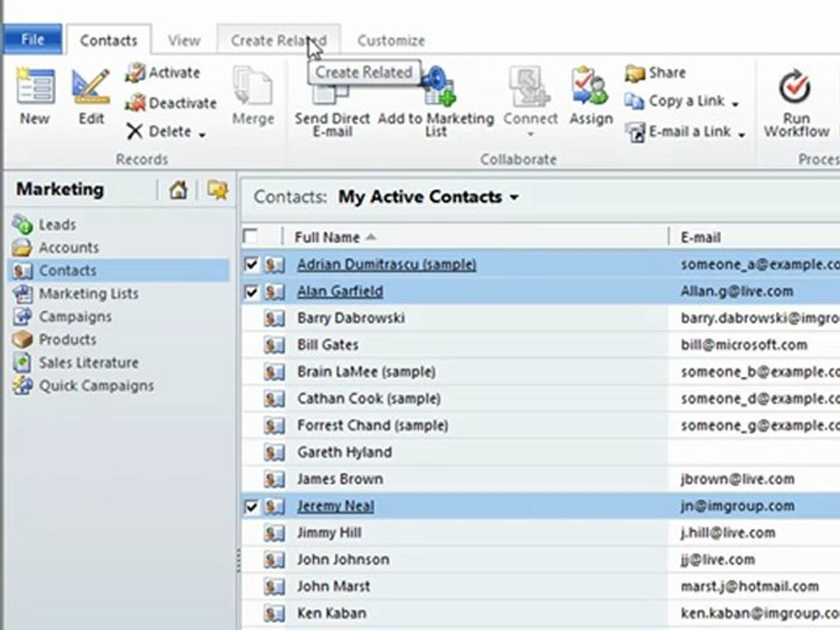Select Contacts in Marketing sidebar
840x630 pixels.
click(119, 270)
